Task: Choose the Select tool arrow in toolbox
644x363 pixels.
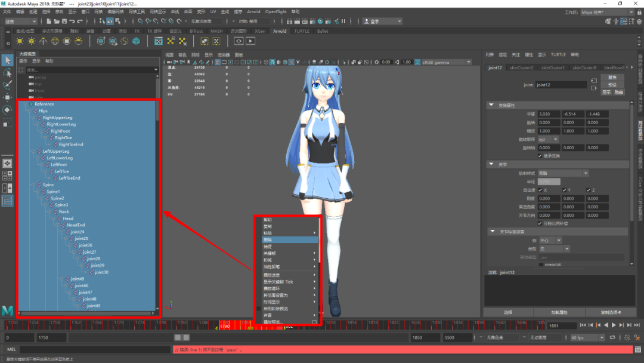Action: pos(7,60)
